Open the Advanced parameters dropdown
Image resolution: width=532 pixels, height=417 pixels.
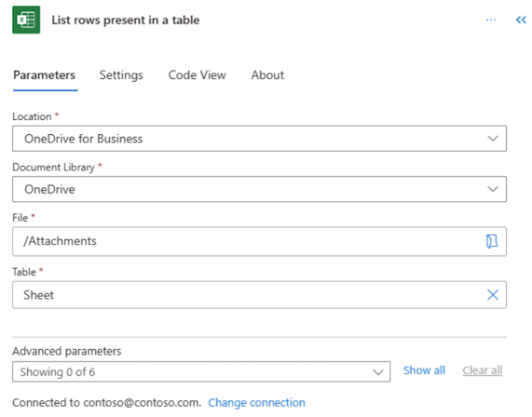point(201,371)
